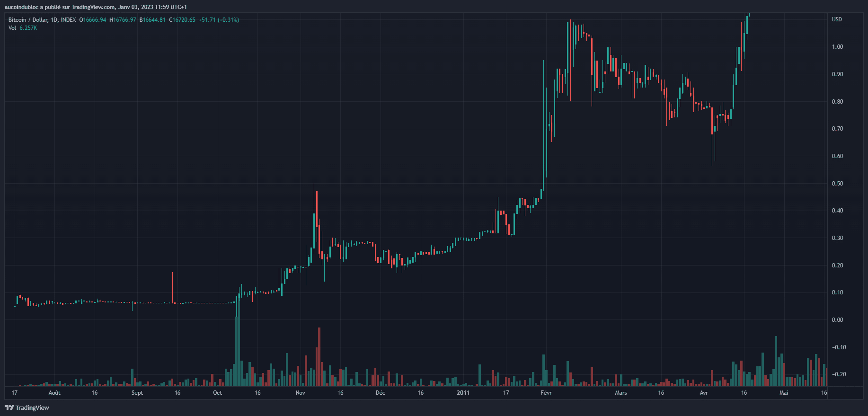Click the 17 date label at the time axis start
This screenshot has height=416, width=868.
click(15, 393)
